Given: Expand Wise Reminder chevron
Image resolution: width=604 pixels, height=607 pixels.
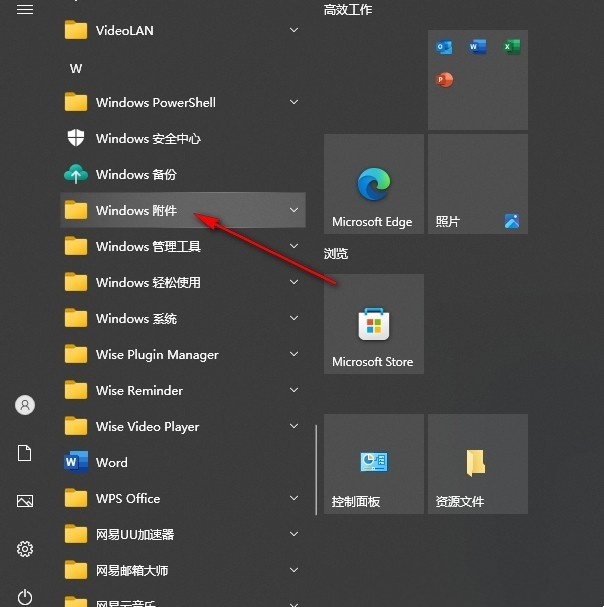Looking at the screenshot, I should pyautogui.click(x=294, y=390).
